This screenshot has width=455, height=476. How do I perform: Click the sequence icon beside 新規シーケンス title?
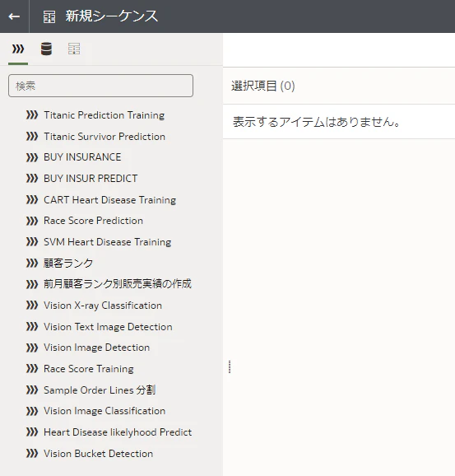(x=49, y=16)
